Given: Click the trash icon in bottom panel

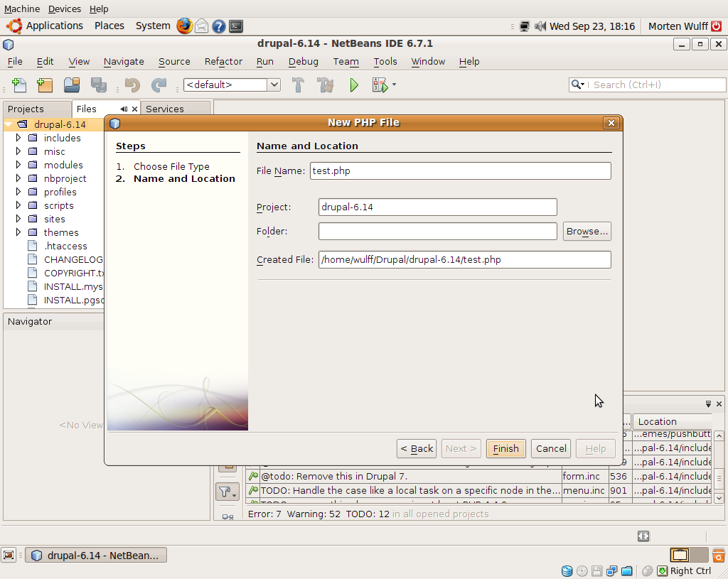Looking at the screenshot, I should (x=719, y=555).
